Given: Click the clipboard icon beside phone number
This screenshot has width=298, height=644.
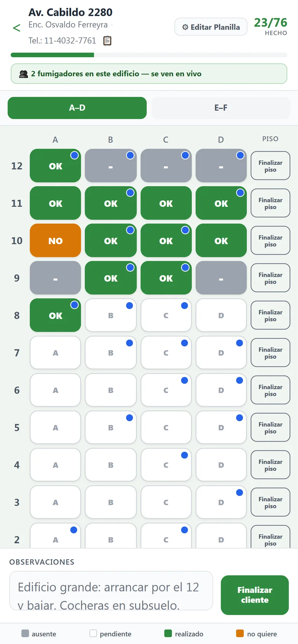Looking at the screenshot, I should coord(107,40).
